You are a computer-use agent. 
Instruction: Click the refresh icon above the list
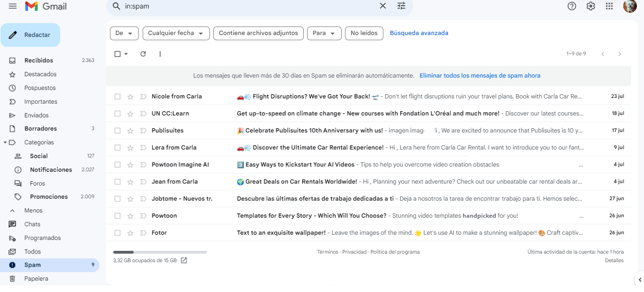tap(143, 54)
